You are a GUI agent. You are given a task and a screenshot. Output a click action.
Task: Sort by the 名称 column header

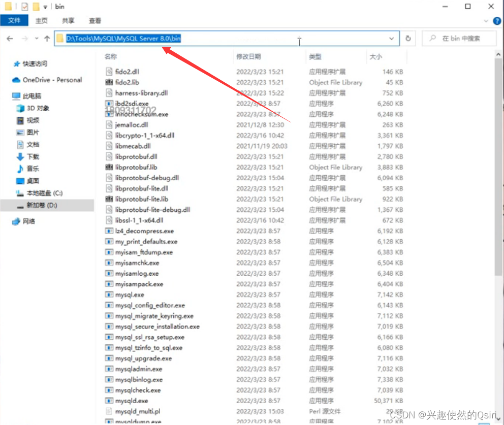pyautogui.click(x=111, y=56)
